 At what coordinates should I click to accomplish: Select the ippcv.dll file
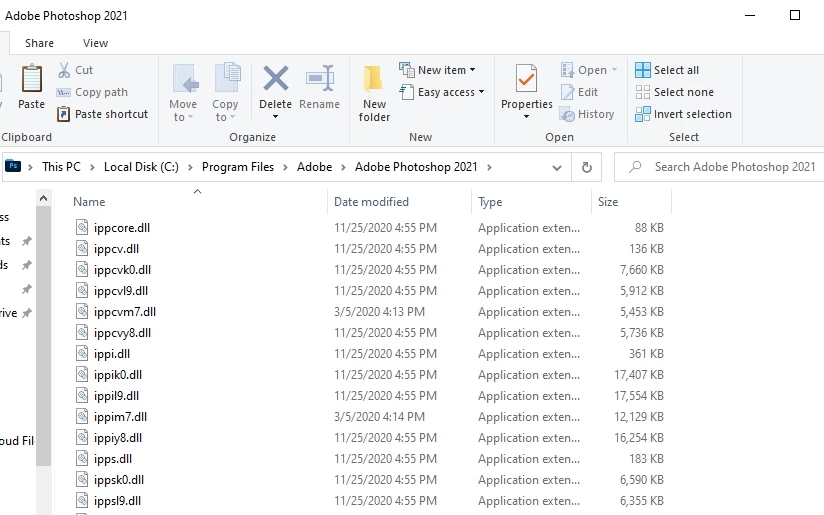[x=116, y=249]
